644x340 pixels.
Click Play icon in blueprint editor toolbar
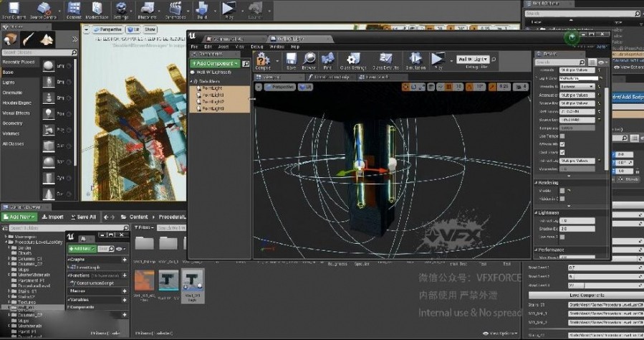pos(438,61)
